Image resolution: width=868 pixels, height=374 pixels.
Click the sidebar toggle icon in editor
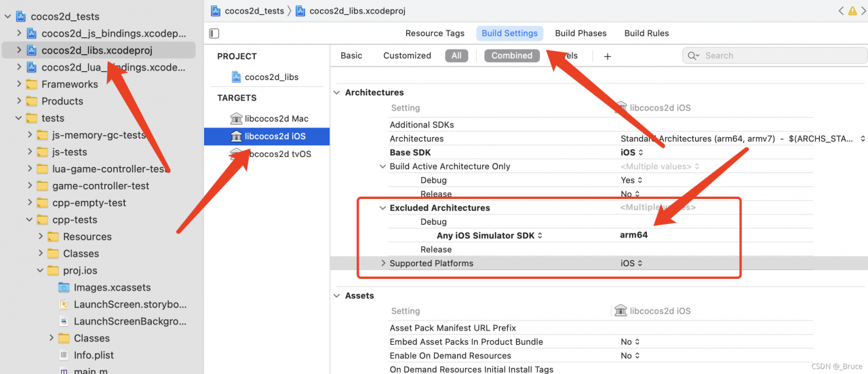pos(214,33)
